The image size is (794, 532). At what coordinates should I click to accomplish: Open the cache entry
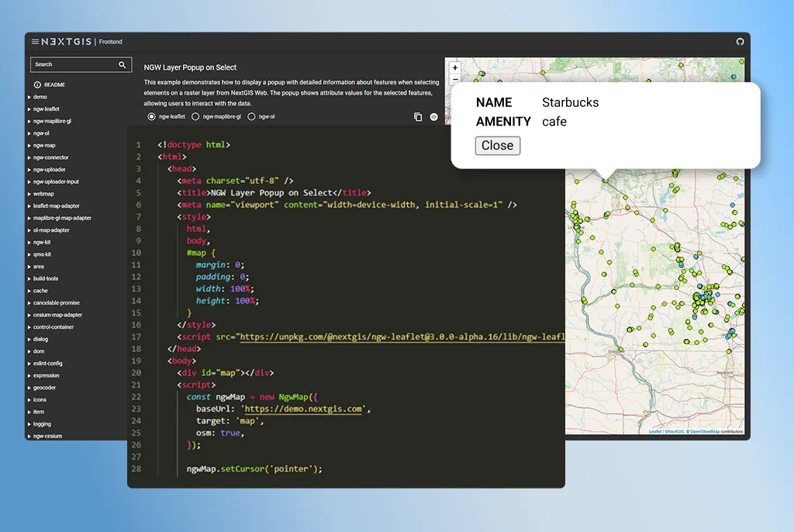pyautogui.click(x=40, y=291)
